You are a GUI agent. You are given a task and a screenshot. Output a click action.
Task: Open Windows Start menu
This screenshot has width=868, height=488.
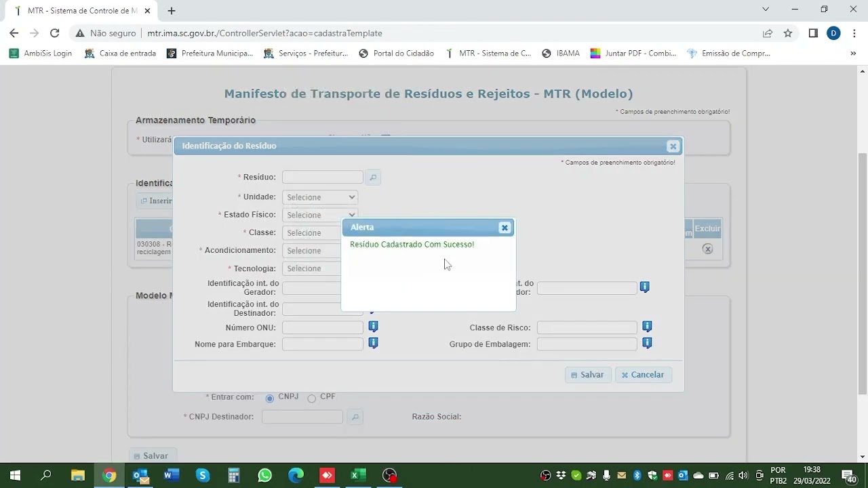pos(14,475)
